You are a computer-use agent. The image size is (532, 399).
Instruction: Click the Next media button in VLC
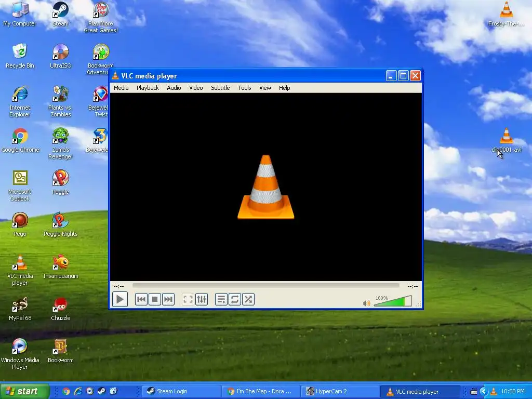tap(168, 299)
